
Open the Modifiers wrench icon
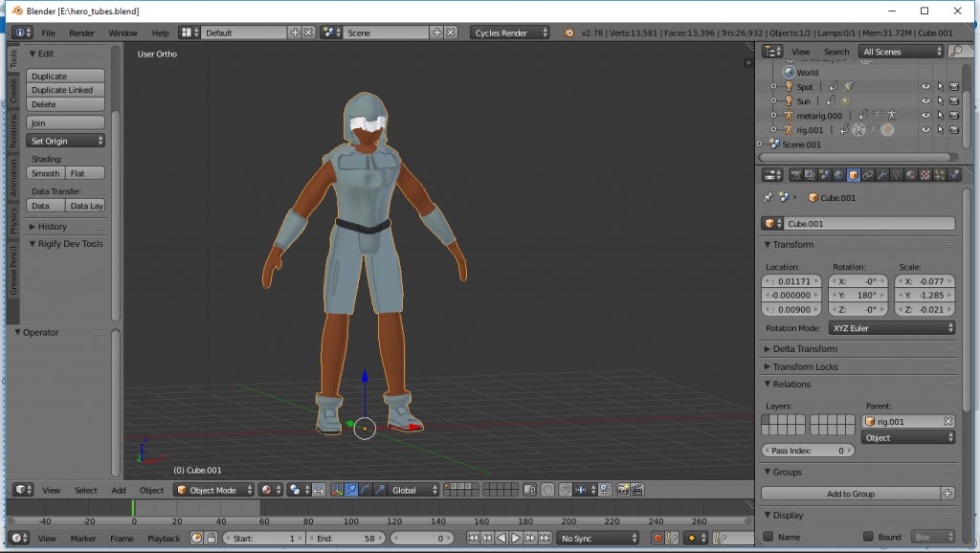tap(881, 175)
